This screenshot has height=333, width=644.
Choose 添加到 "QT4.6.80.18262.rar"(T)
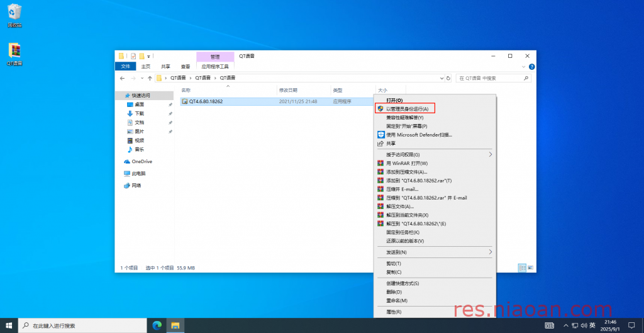click(435, 181)
